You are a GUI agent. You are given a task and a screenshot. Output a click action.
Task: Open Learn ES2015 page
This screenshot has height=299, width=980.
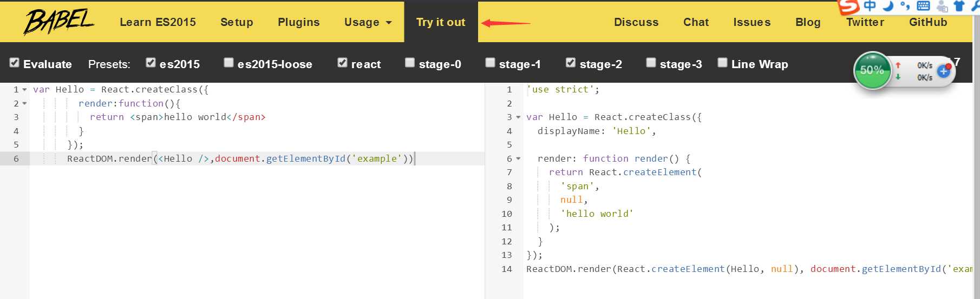coord(158,22)
